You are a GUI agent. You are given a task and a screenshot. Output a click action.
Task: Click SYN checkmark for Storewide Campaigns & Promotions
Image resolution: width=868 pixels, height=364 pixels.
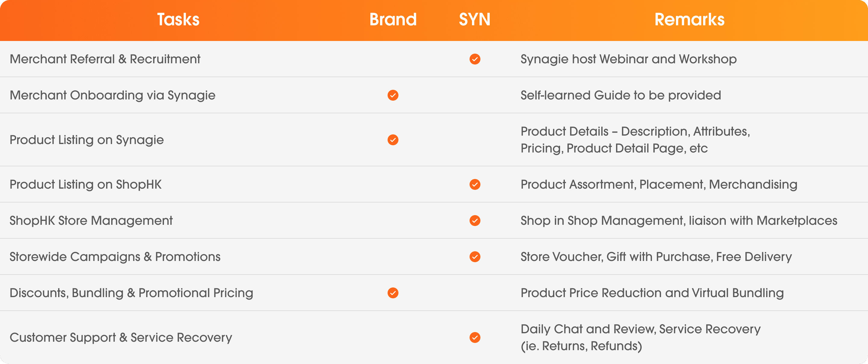(x=475, y=257)
